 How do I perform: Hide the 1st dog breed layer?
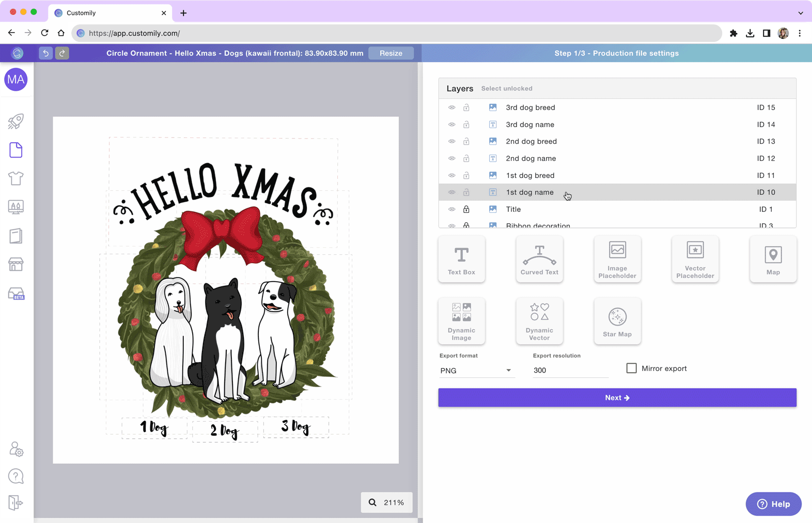[452, 175]
